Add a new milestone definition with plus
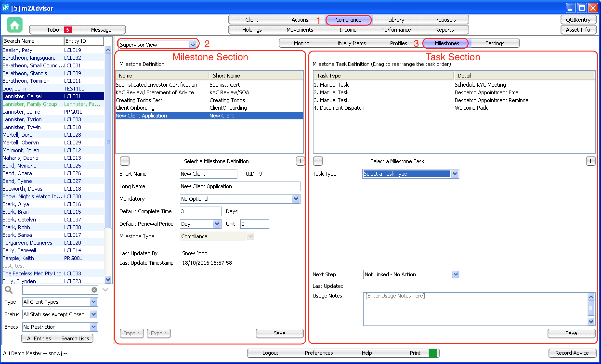The width and height of the screenshot is (601, 364). tap(300, 161)
